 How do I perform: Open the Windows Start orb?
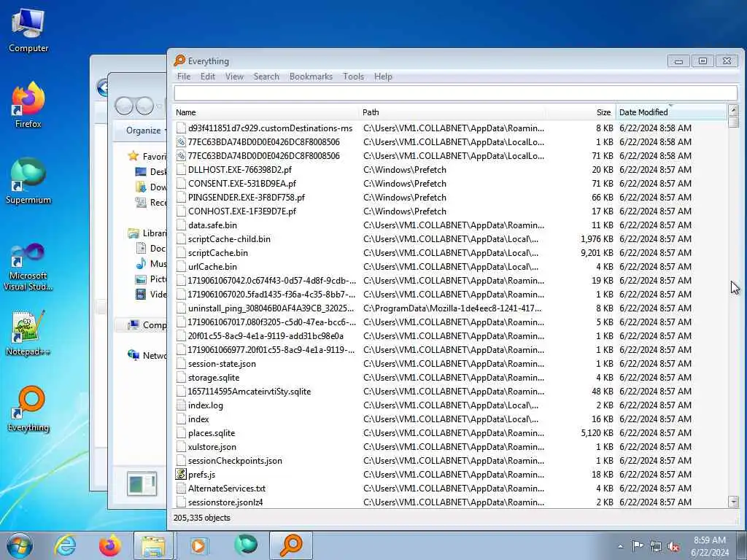[x=20, y=545]
